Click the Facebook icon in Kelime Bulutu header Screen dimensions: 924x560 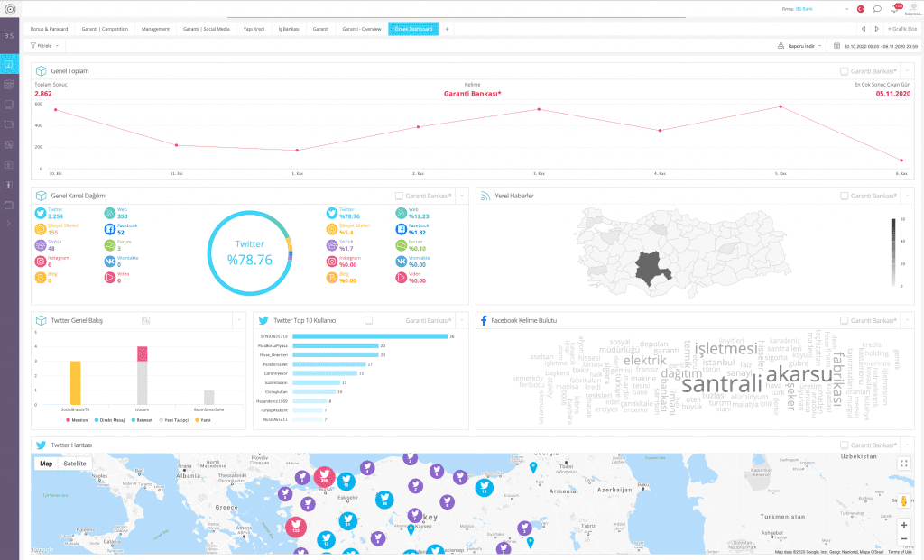point(484,320)
